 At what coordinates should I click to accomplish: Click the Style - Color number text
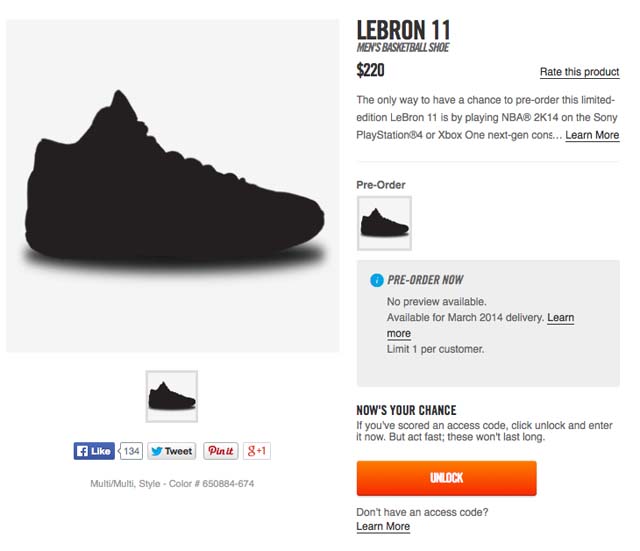click(172, 484)
